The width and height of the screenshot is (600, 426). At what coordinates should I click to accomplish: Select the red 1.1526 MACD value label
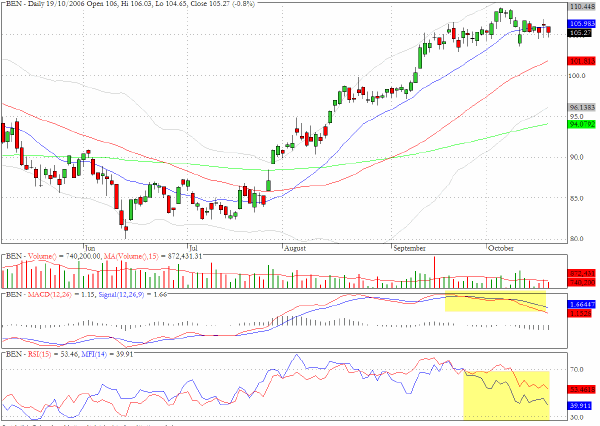coord(582,313)
